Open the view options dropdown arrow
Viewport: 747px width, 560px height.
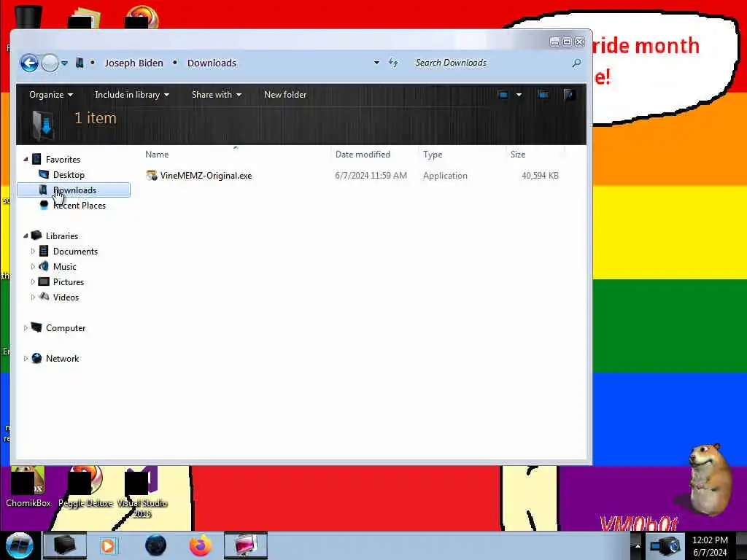(x=519, y=95)
